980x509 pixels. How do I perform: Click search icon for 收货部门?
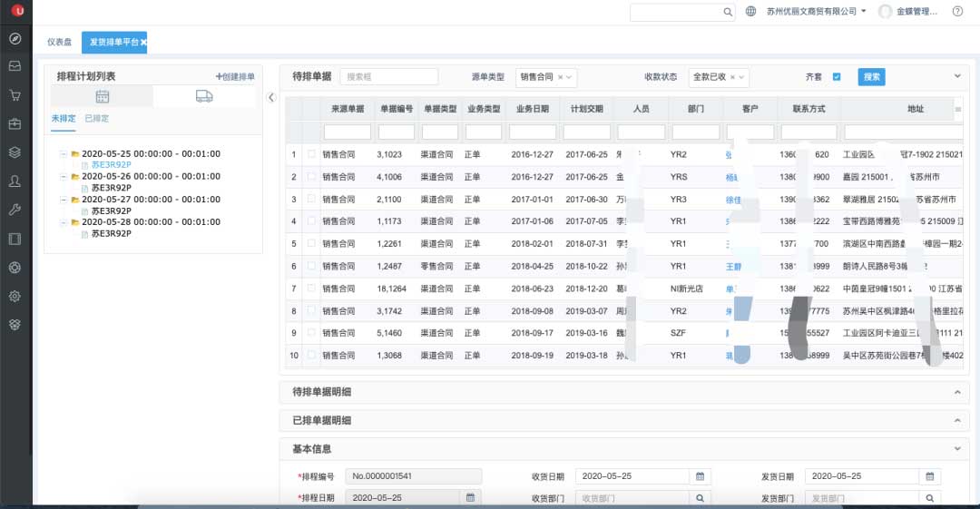click(700, 498)
